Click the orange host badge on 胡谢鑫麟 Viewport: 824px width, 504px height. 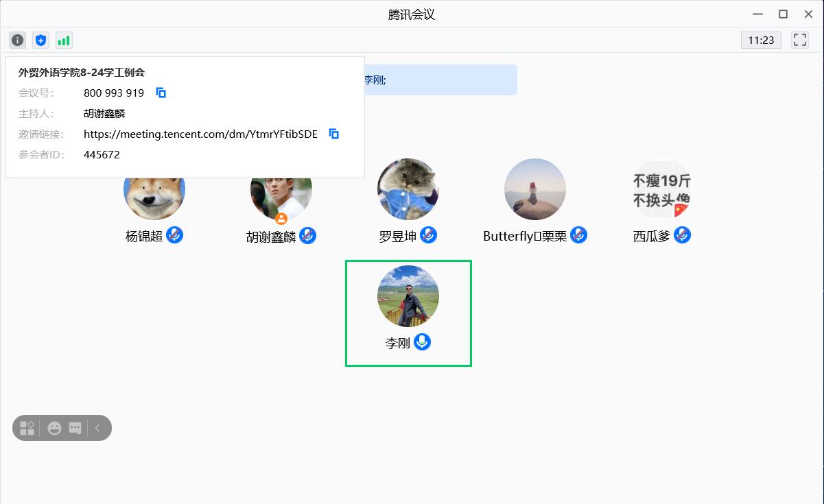(281, 219)
